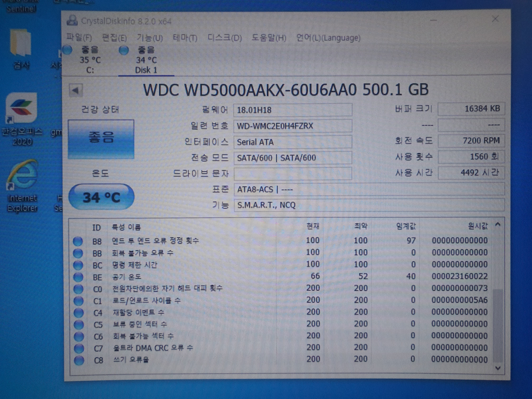Open the 파일(F) menu
Screen dimensions: 532x399
(x=79, y=37)
